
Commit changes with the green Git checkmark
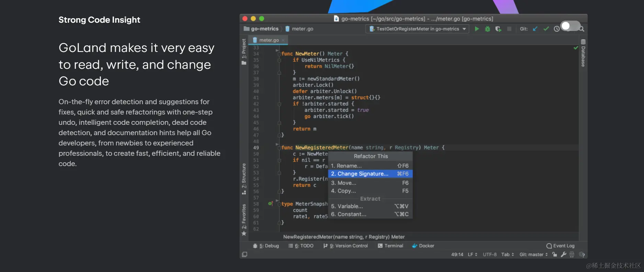546,29
